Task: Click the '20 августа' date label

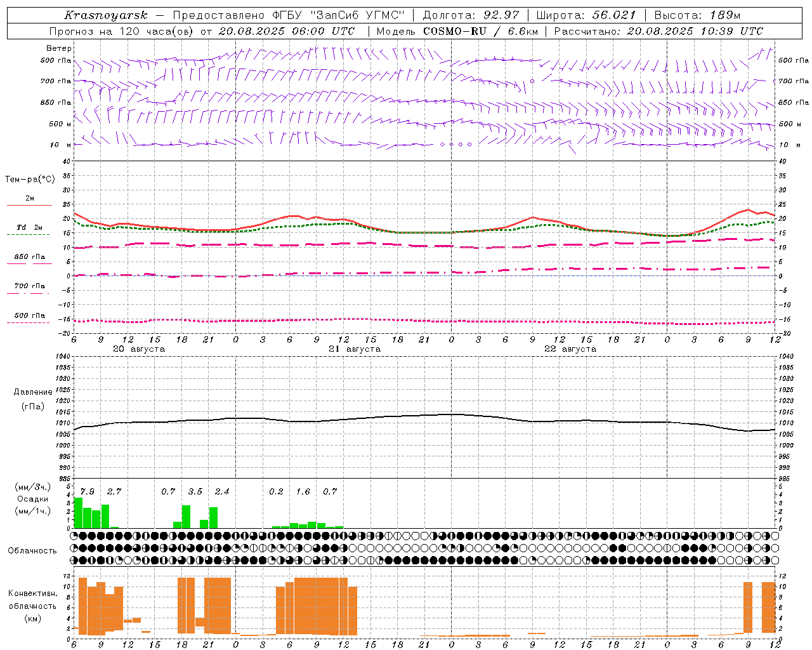Action: (139, 349)
